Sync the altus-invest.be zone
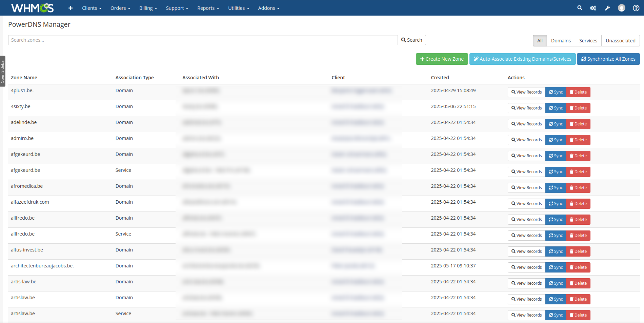 pos(556,251)
